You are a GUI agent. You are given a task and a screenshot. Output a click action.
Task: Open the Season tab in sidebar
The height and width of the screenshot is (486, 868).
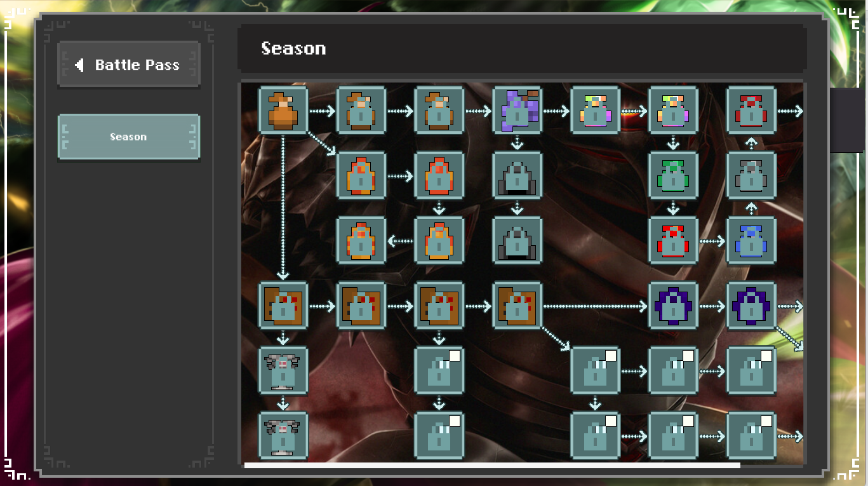129,137
